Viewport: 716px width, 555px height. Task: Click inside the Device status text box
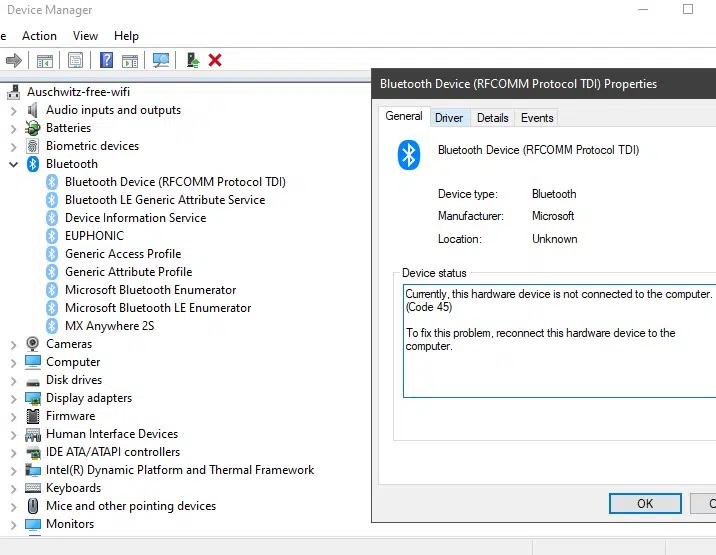(559, 341)
